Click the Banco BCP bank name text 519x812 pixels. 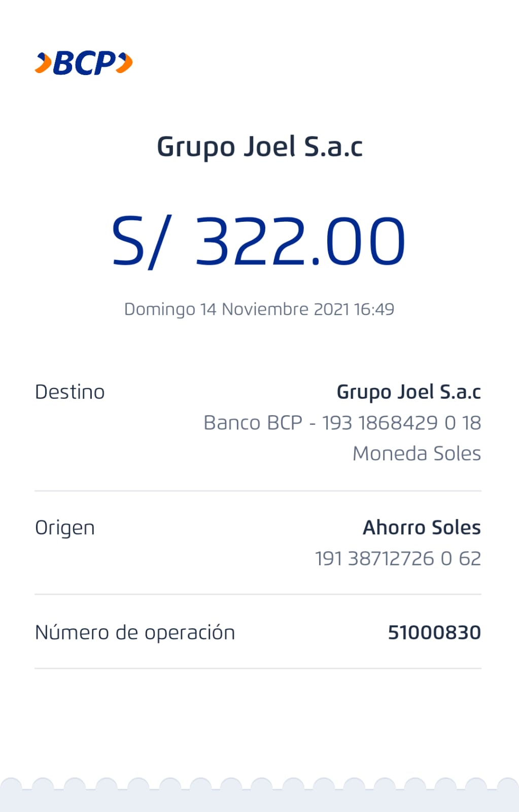click(x=253, y=423)
